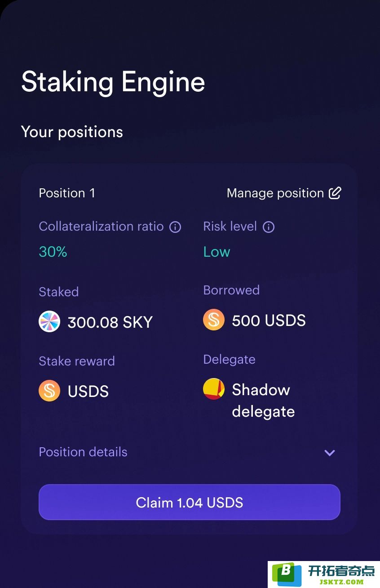
Task: Click the 500 USDS borrowed amount
Action: (x=269, y=320)
